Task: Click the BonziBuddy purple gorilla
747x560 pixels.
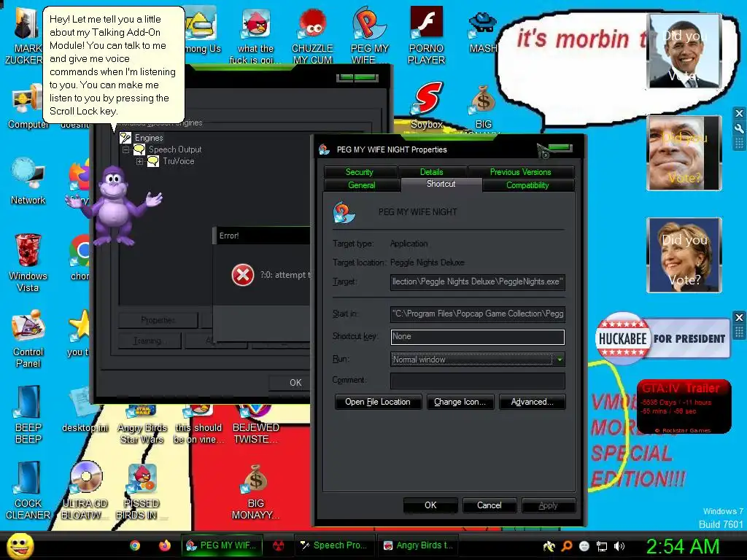Action: pyautogui.click(x=115, y=206)
